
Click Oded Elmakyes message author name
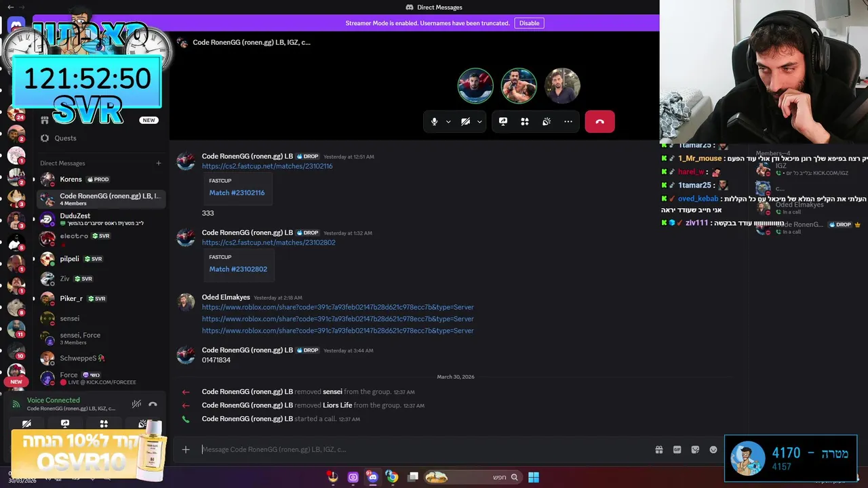pyautogui.click(x=226, y=298)
